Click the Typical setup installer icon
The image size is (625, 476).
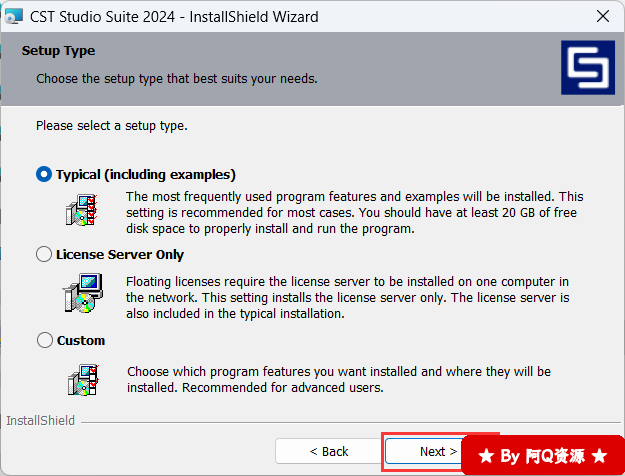click(x=82, y=210)
